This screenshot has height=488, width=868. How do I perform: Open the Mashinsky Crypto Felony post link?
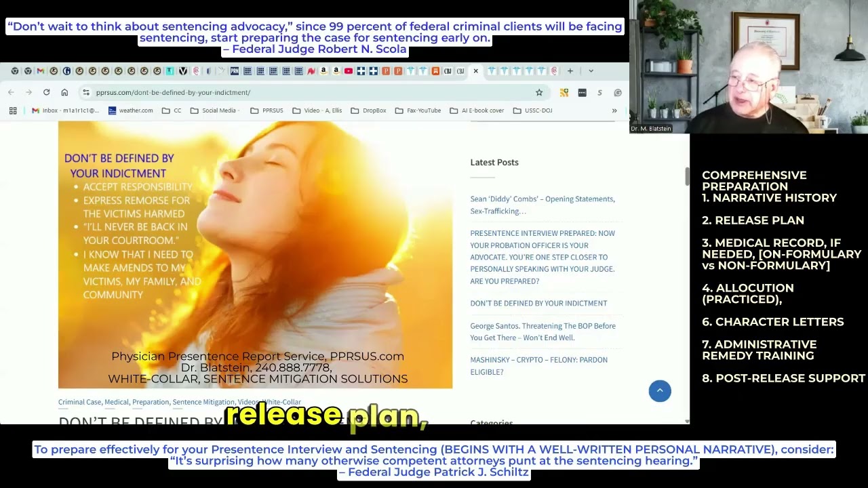pos(538,366)
